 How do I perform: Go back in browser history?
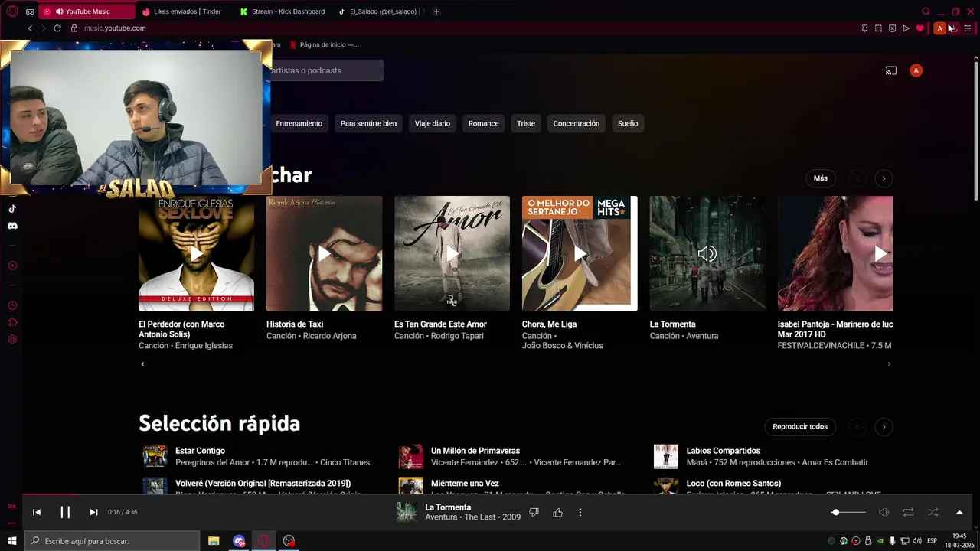(30, 28)
